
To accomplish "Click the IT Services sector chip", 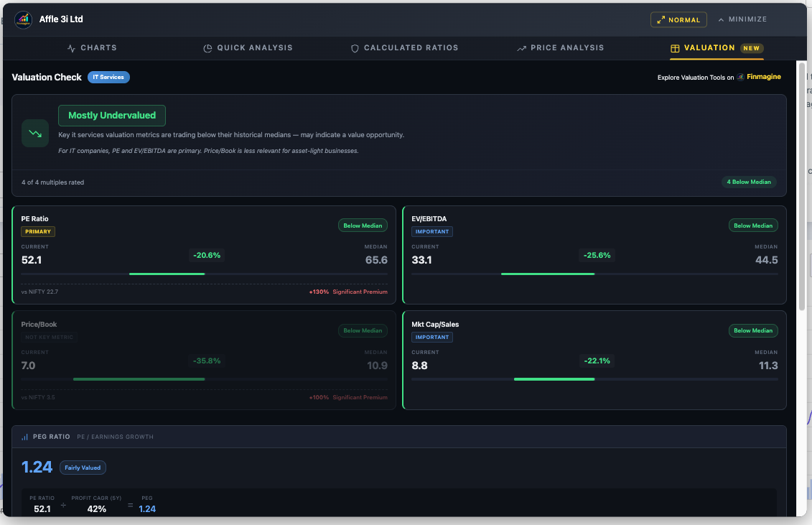I will pyautogui.click(x=108, y=77).
